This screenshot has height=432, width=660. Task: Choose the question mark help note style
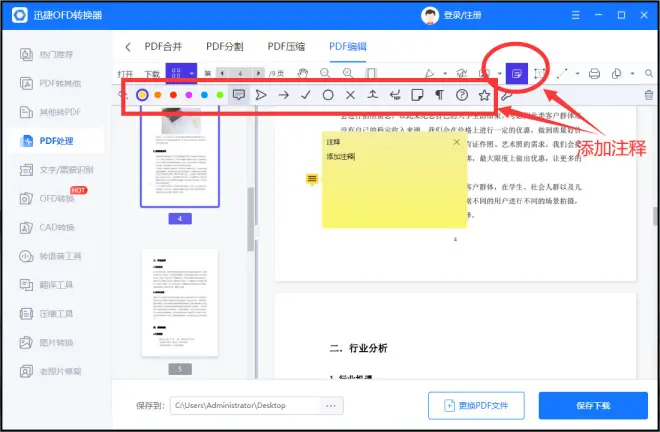click(x=462, y=95)
